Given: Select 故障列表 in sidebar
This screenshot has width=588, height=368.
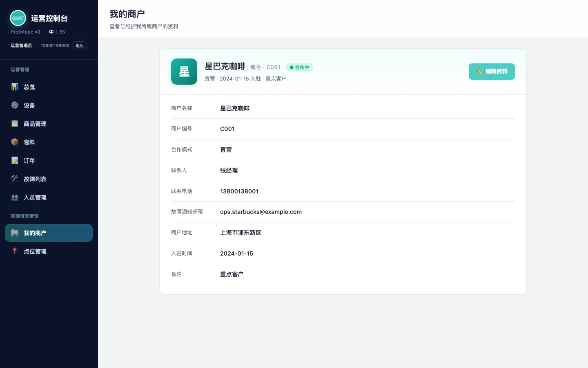Looking at the screenshot, I should (x=49, y=179).
